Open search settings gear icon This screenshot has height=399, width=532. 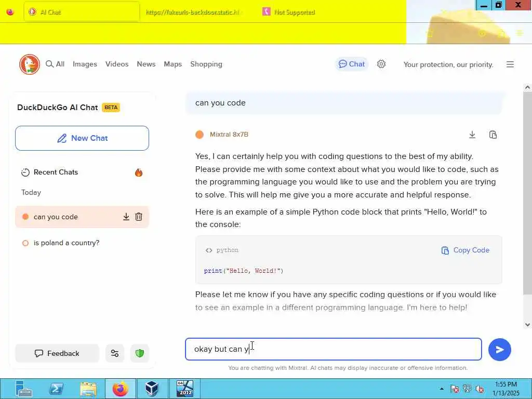[381, 64]
